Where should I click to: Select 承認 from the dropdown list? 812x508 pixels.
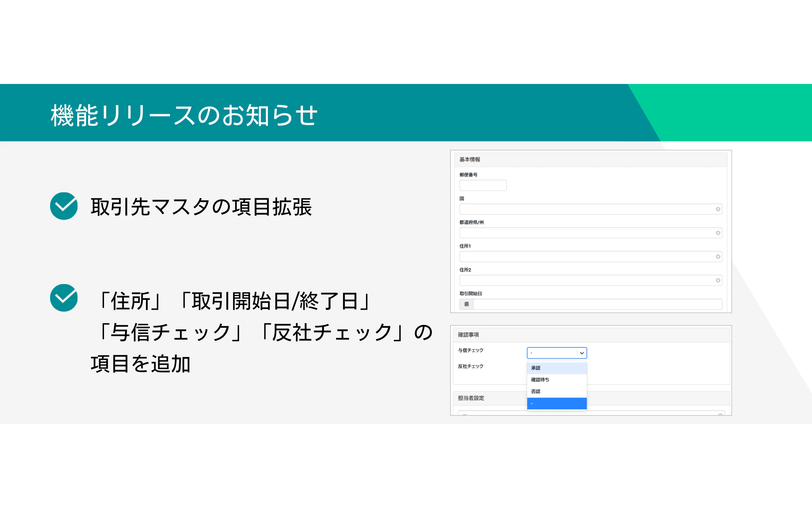coord(556,368)
